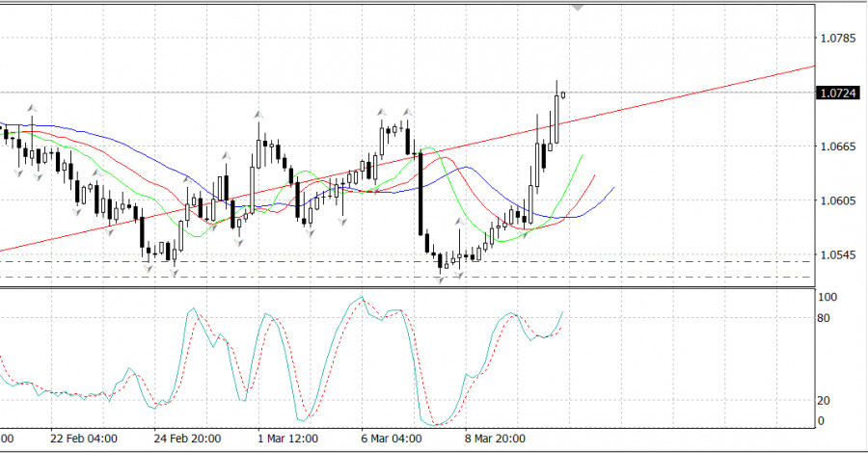Click the 1.0545 price axis label
Screen dimensions: 868x453
click(835, 255)
